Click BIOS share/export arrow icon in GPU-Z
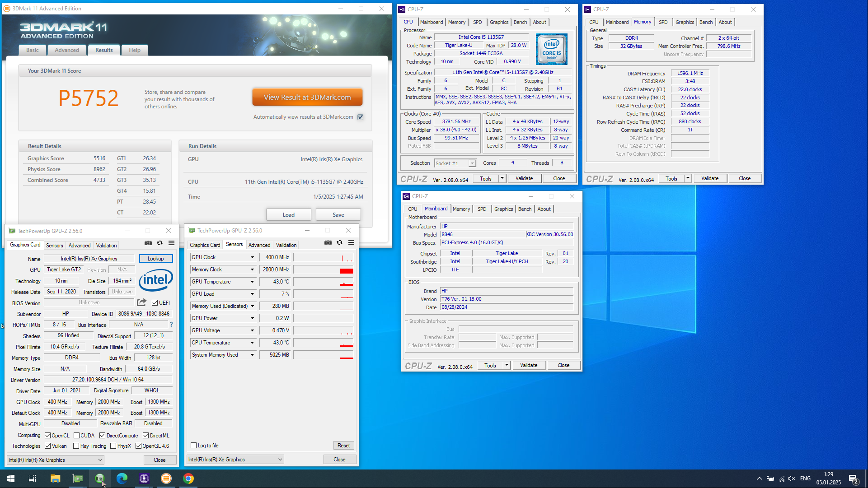 pos(142,302)
